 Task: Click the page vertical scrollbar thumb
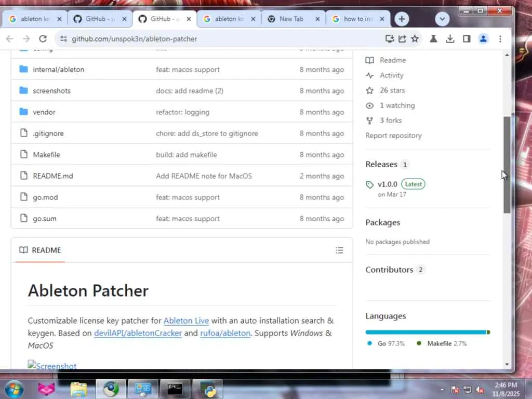(507, 165)
